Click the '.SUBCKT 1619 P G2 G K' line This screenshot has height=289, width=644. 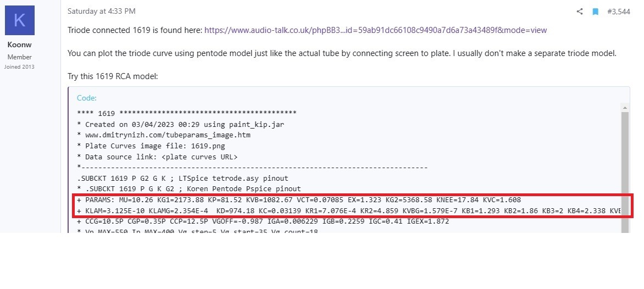(x=183, y=178)
